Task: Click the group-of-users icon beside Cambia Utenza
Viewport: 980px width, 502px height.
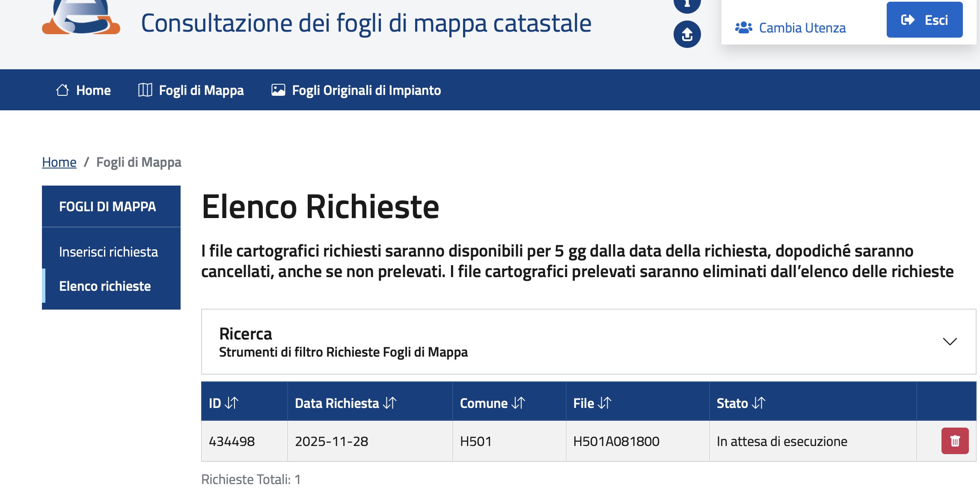Action: pos(744,27)
